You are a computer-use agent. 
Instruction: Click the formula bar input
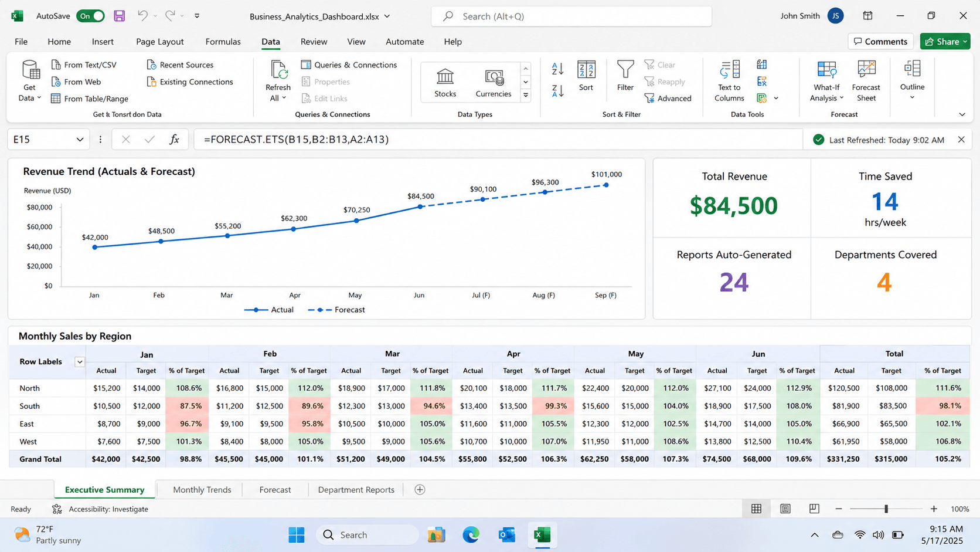(498, 140)
